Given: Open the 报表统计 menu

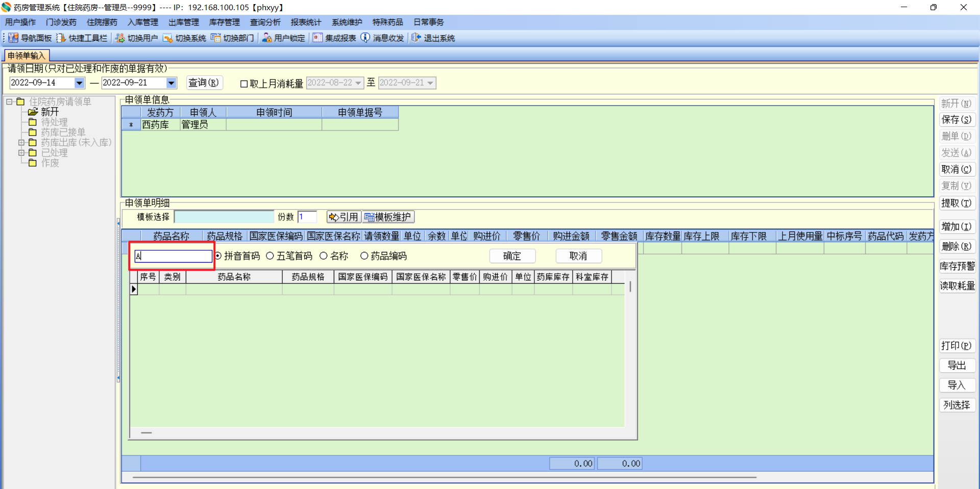Looking at the screenshot, I should point(306,22).
